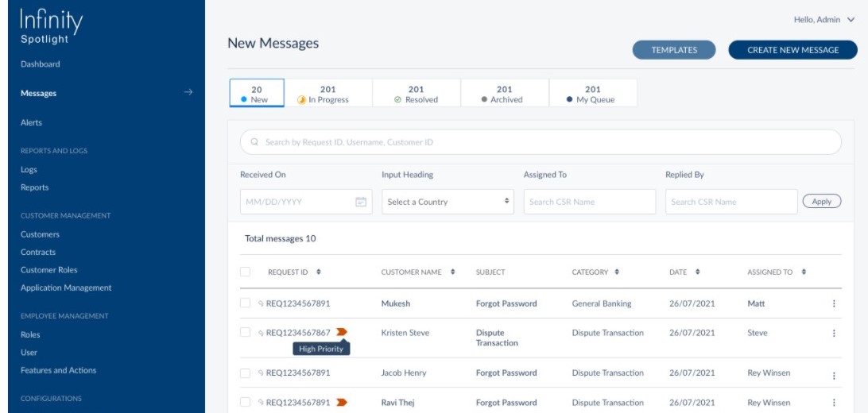
Task: Click the high priority flag on Ravi Thej's request
Action: tap(342, 403)
